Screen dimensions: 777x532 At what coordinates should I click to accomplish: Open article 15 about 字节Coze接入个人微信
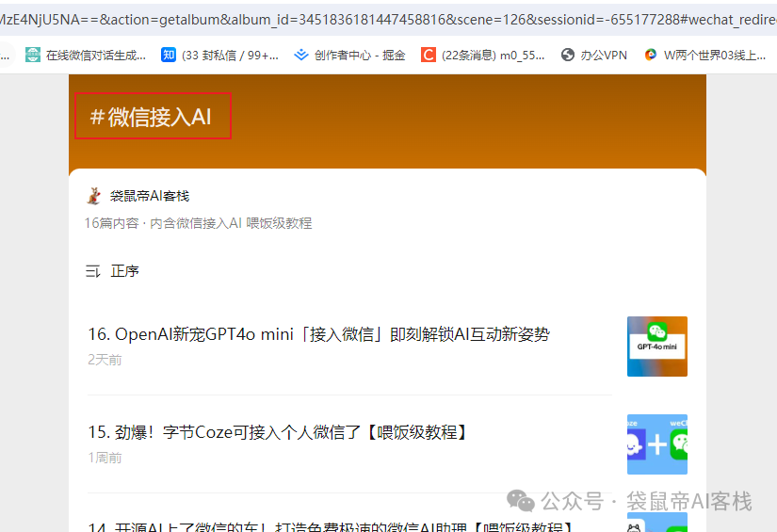(x=278, y=432)
